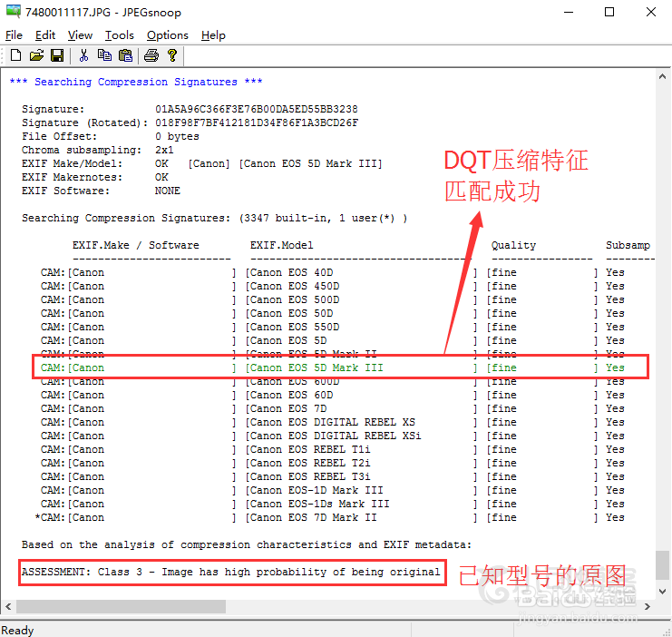This screenshot has height=637, width=672.
Task: Select the Canon EOS REBEL T2i row
Action: click(x=332, y=463)
